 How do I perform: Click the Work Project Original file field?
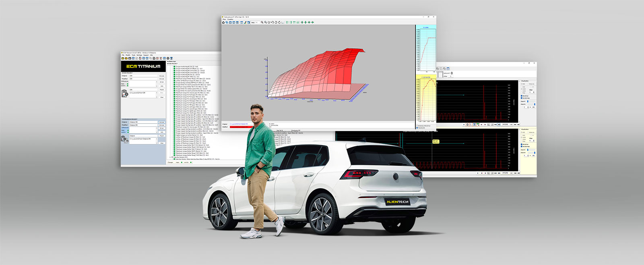(143, 76)
